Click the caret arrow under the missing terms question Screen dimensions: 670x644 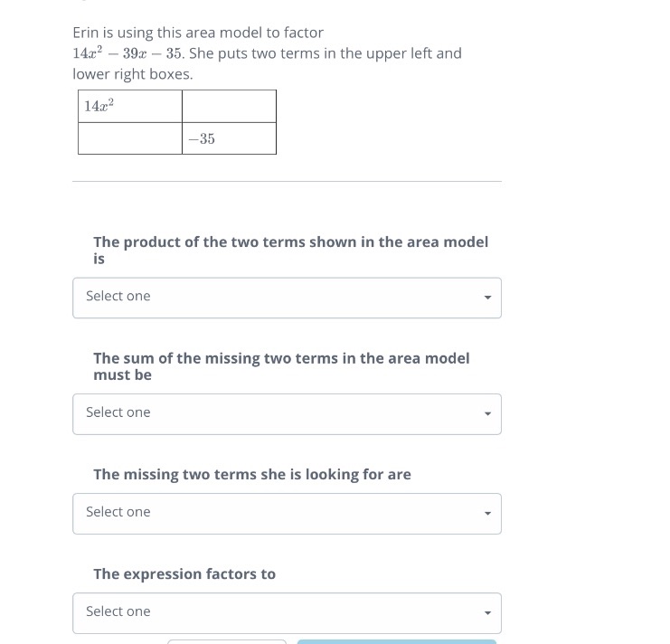pyautogui.click(x=487, y=514)
